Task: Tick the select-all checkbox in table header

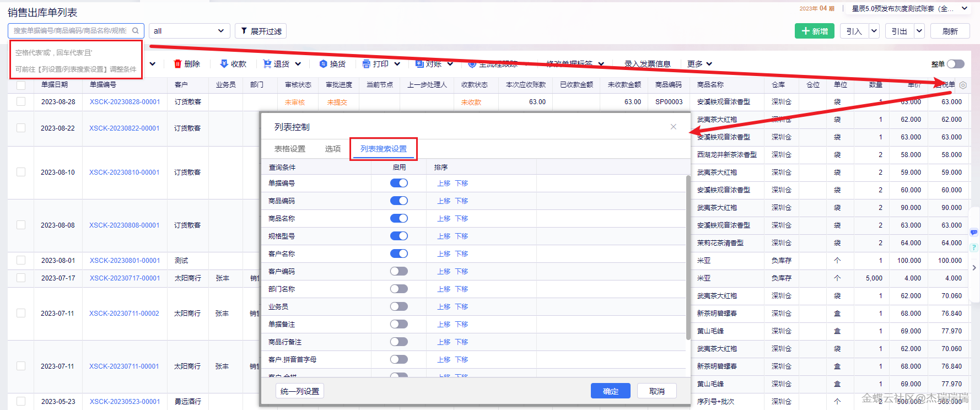Action: click(x=21, y=85)
